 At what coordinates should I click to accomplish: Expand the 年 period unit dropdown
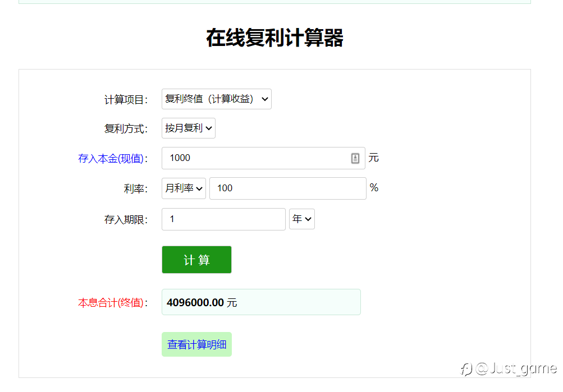coord(301,219)
